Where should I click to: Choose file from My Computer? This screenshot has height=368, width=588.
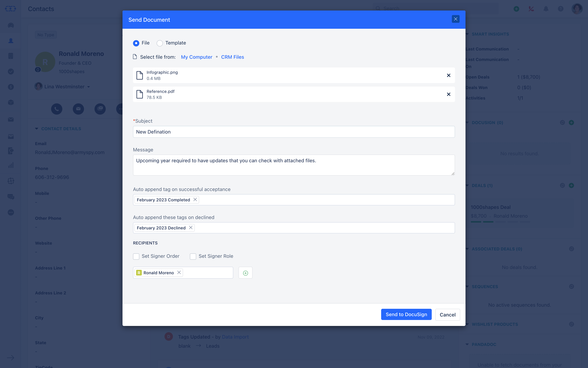pyautogui.click(x=197, y=57)
